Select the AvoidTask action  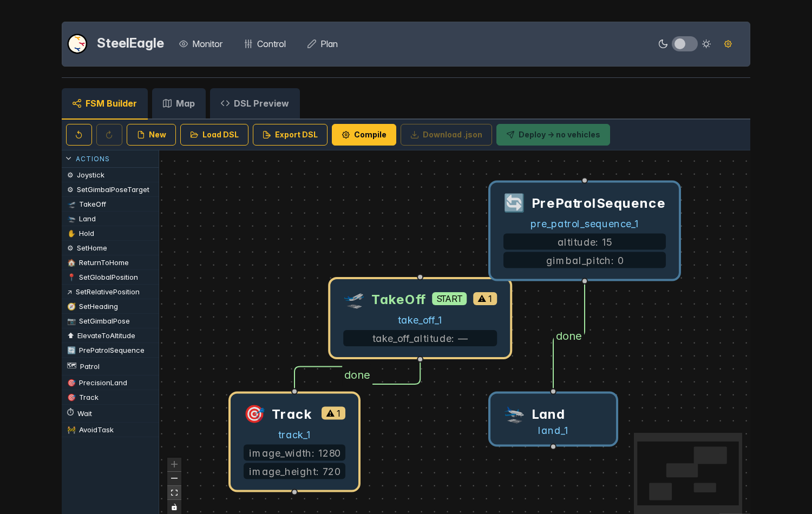click(x=110, y=430)
